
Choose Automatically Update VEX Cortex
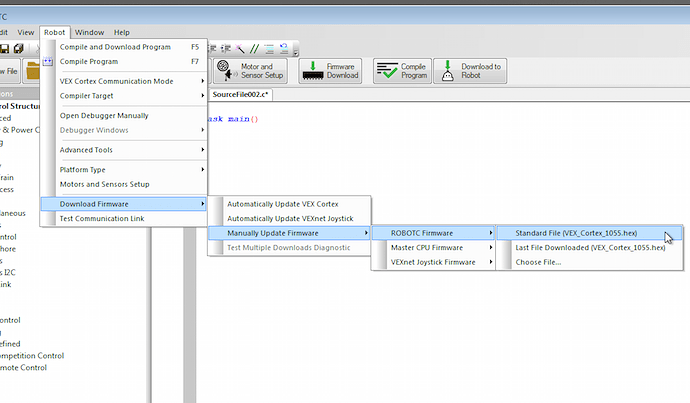289,204
